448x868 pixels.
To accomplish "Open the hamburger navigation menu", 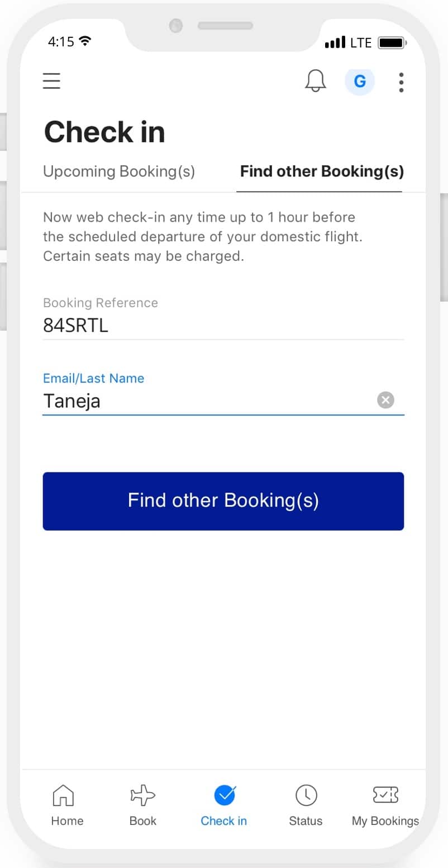I will coord(51,82).
